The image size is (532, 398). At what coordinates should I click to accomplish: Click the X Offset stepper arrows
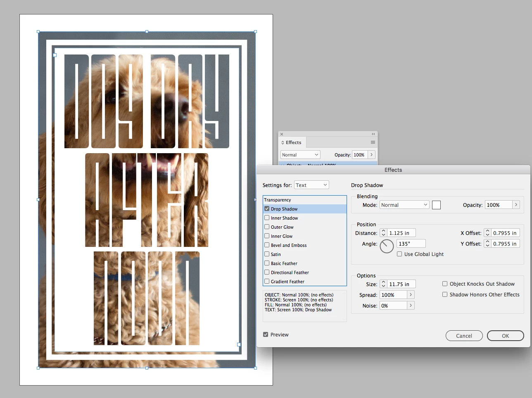(x=487, y=233)
